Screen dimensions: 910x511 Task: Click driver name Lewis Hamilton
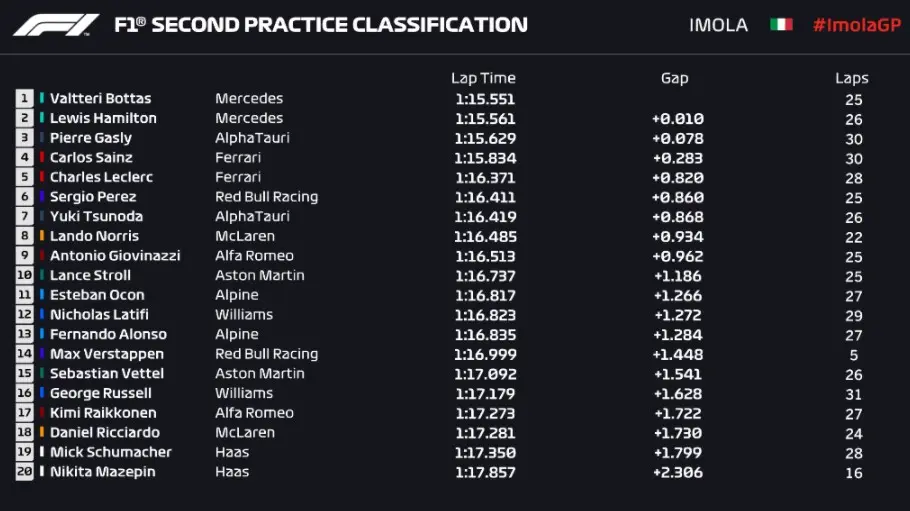click(x=103, y=118)
